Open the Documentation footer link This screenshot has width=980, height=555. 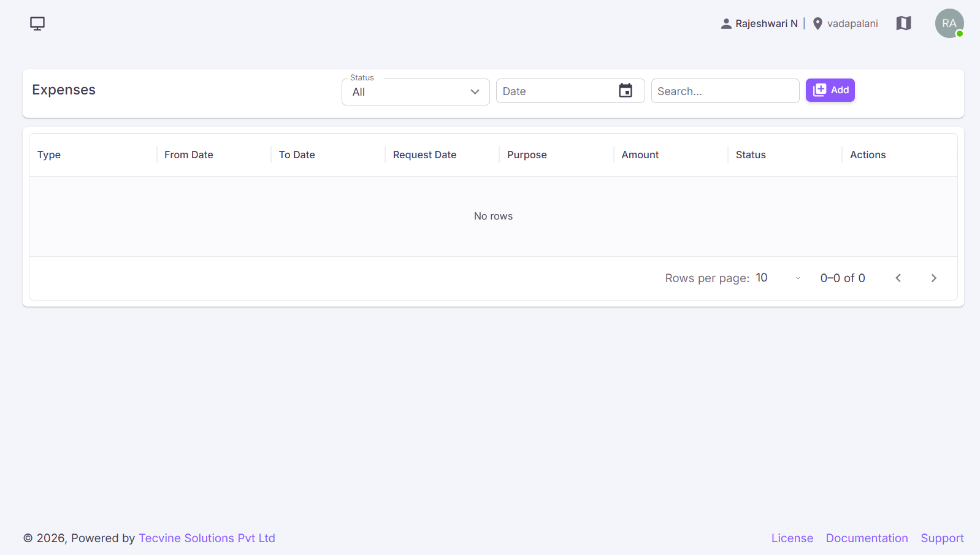[x=867, y=538]
